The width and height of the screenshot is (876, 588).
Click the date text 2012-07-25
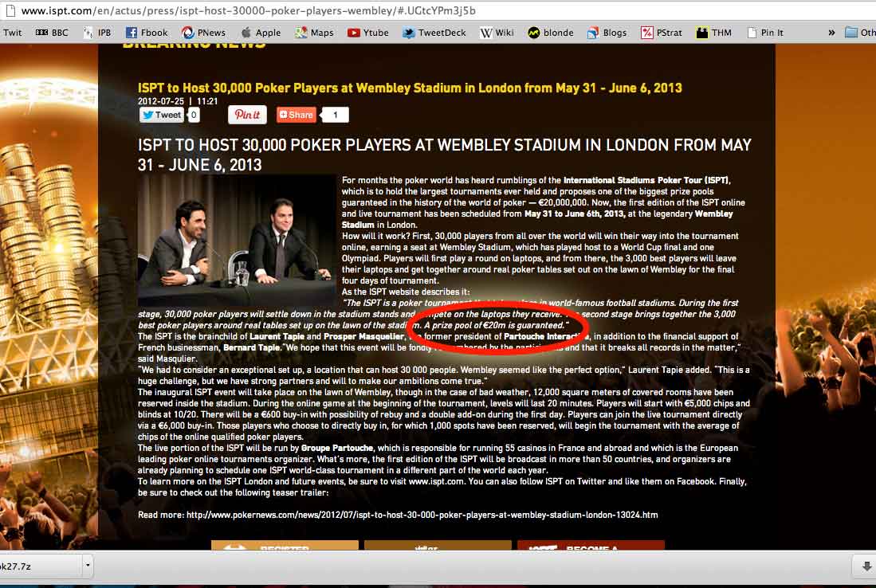coord(161,101)
